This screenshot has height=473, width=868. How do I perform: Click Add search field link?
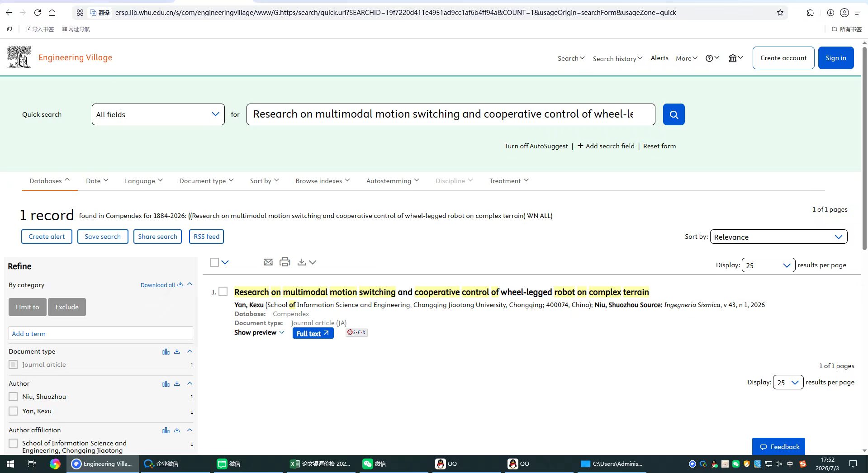click(x=606, y=146)
